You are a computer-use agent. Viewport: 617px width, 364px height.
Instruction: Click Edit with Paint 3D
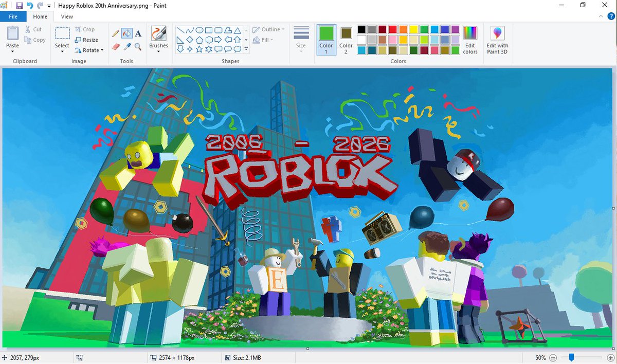497,40
